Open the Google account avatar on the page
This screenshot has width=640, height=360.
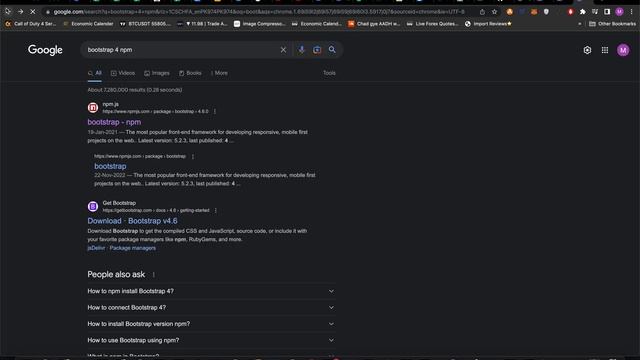click(623, 50)
